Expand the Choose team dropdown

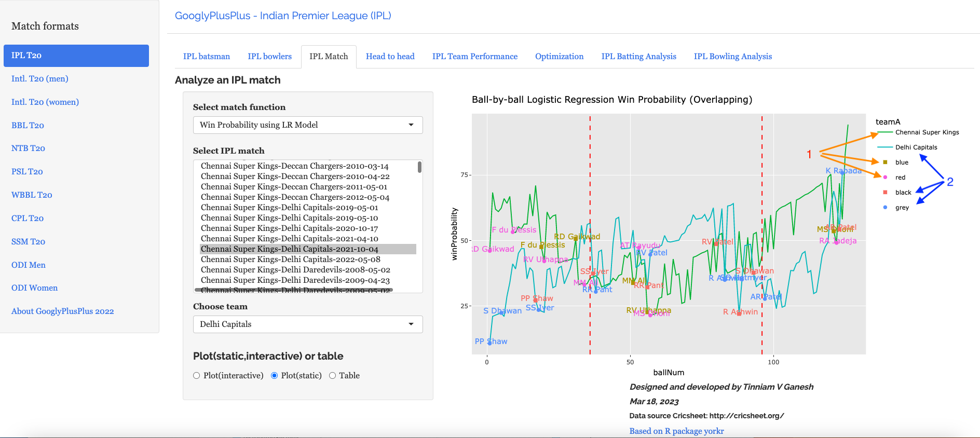tap(308, 324)
